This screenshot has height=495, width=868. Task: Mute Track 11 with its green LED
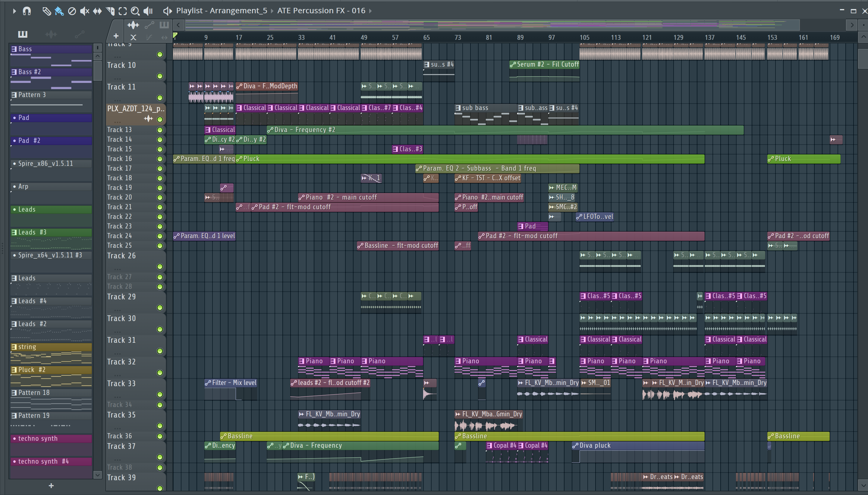160,98
